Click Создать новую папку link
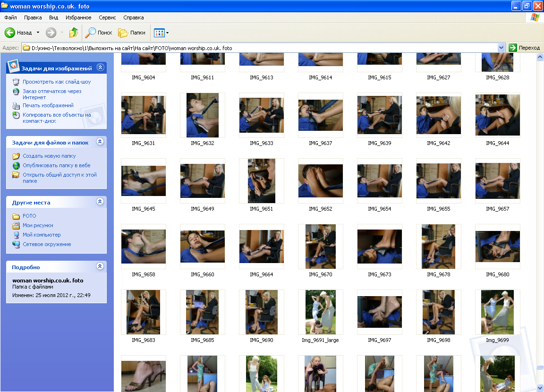 click(49, 156)
